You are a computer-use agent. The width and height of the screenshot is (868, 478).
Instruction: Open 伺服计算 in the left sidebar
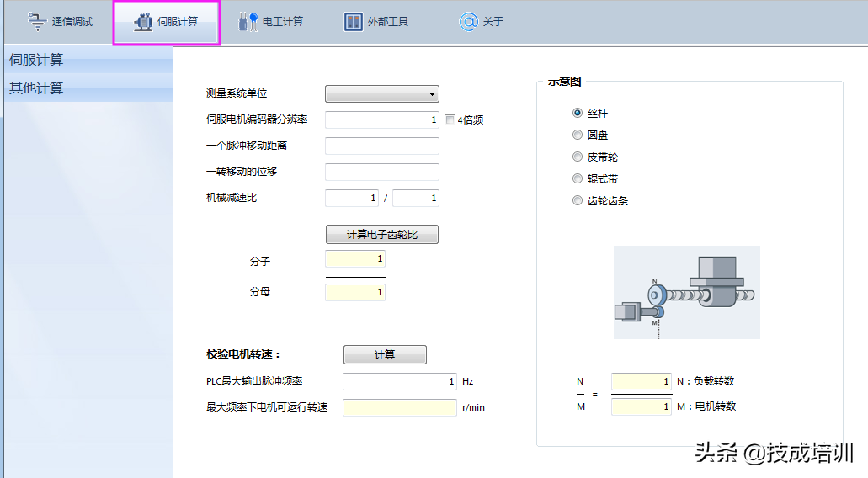(x=36, y=60)
